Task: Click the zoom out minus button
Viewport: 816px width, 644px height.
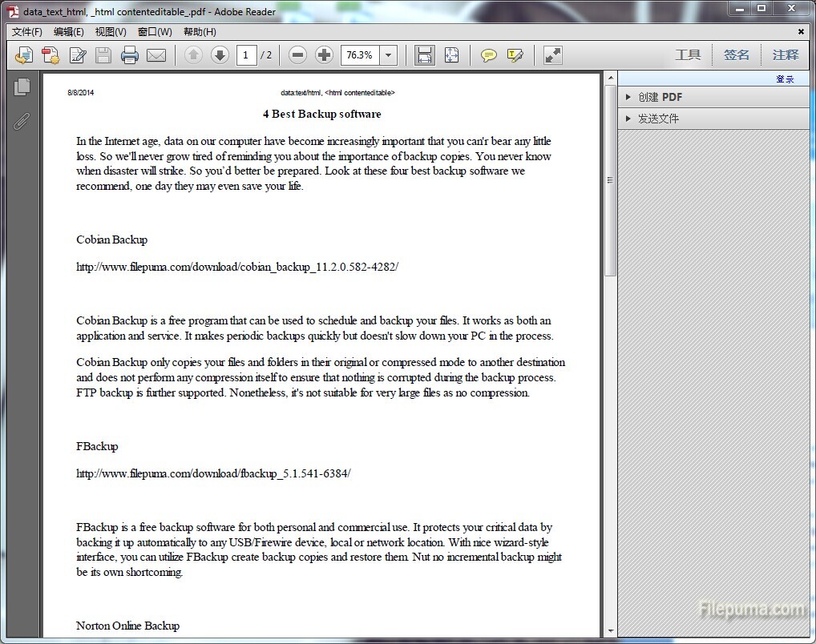Action: (x=297, y=55)
